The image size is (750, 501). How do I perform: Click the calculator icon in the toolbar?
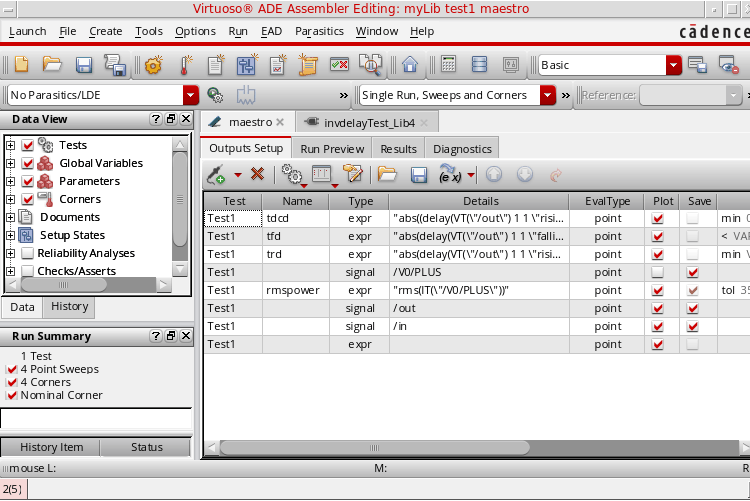point(448,65)
